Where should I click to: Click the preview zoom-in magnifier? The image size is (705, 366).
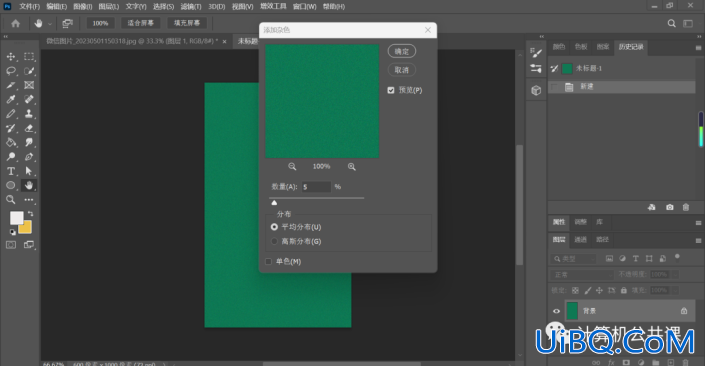point(352,167)
